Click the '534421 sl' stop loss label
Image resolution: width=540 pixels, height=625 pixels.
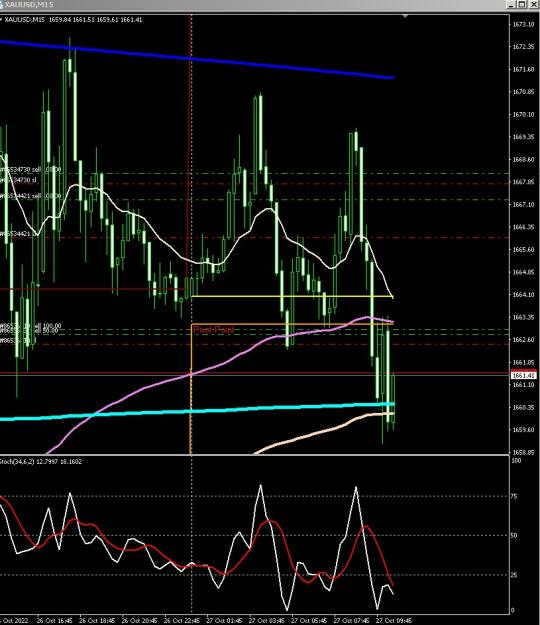(19, 234)
